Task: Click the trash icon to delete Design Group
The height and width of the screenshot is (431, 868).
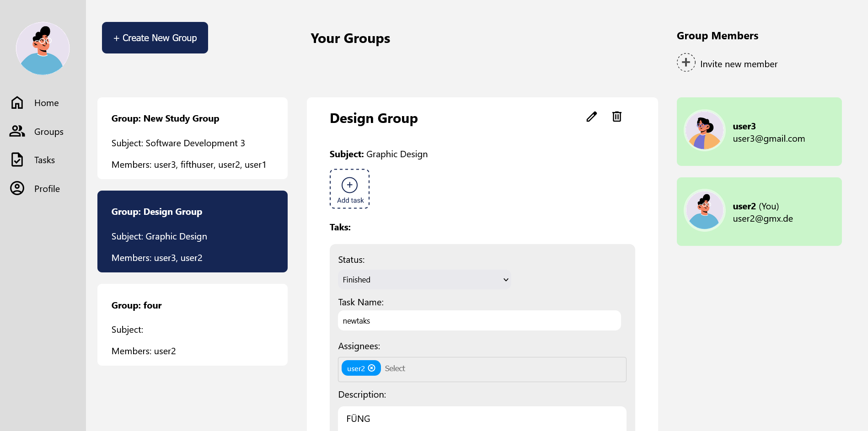Action: tap(616, 117)
